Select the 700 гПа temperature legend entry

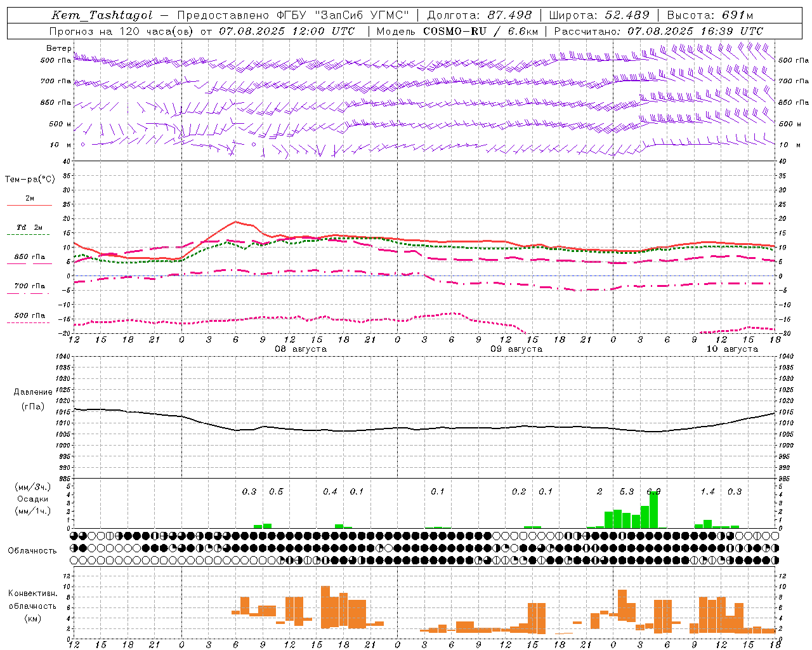pyautogui.click(x=30, y=286)
